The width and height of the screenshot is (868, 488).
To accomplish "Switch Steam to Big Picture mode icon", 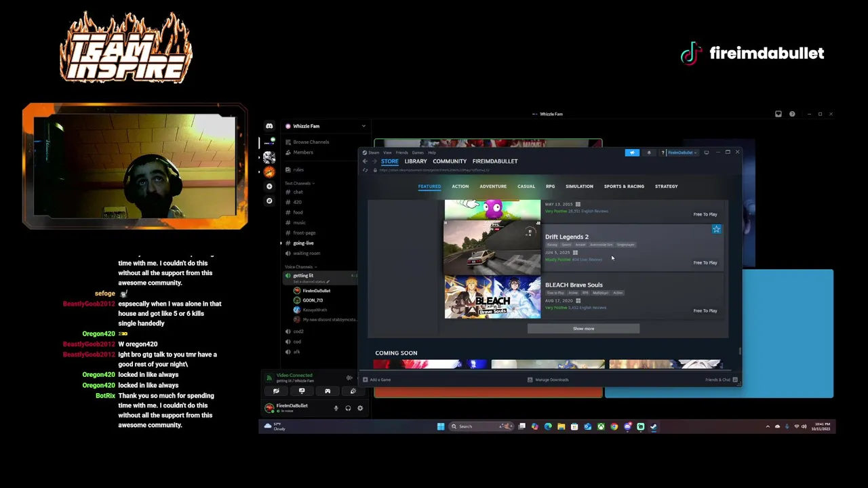I will pos(706,152).
